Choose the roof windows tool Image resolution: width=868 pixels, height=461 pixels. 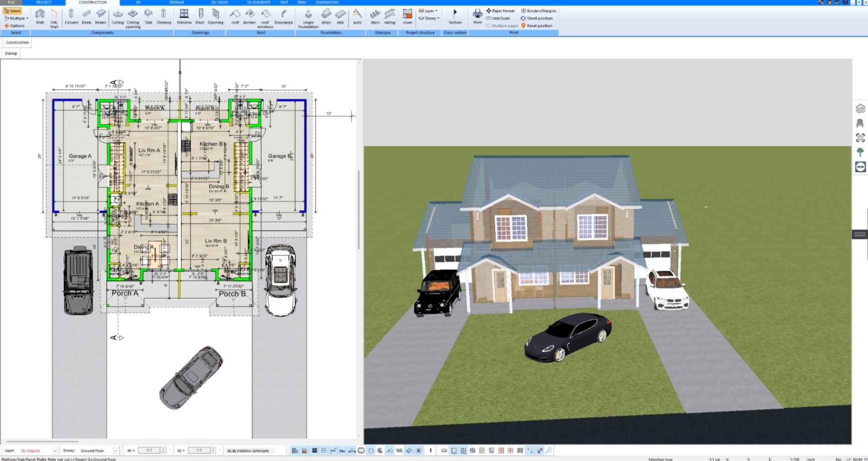(x=265, y=18)
